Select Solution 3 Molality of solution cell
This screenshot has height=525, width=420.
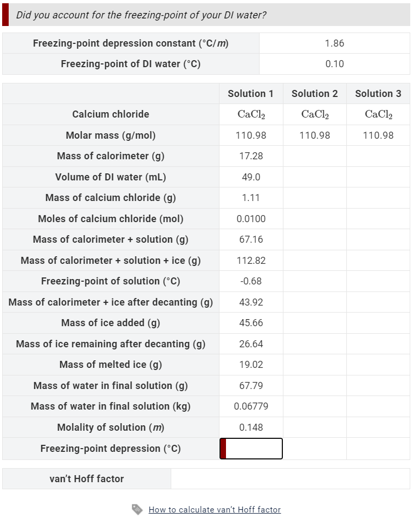pos(378,427)
